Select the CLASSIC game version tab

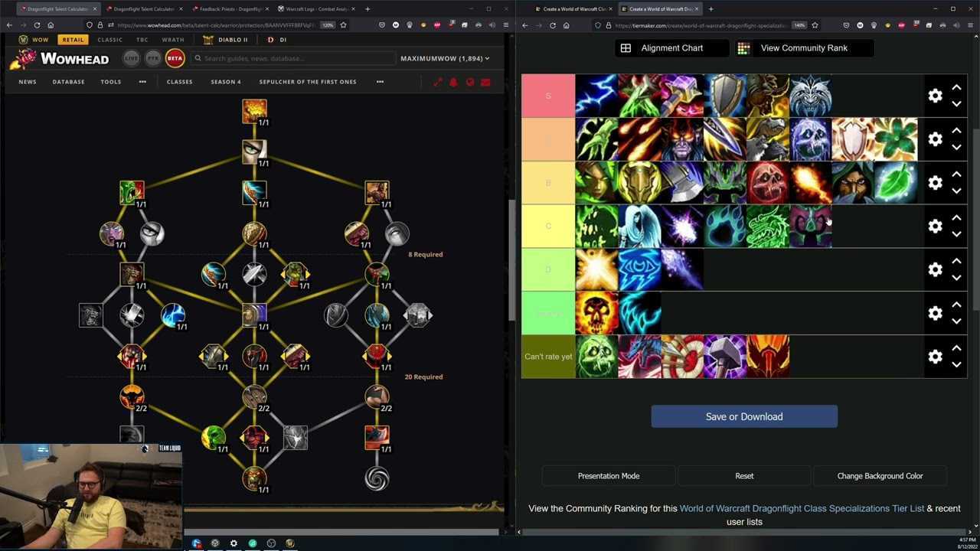pos(109,40)
